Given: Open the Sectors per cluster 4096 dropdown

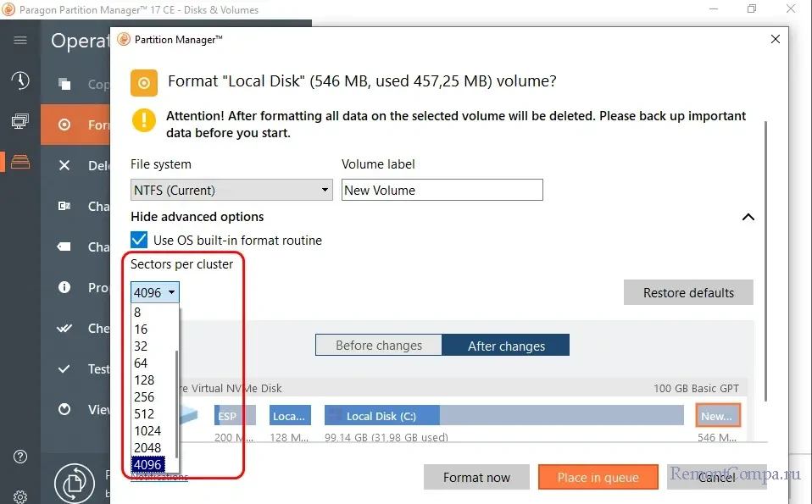Looking at the screenshot, I should pyautogui.click(x=155, y=292).
